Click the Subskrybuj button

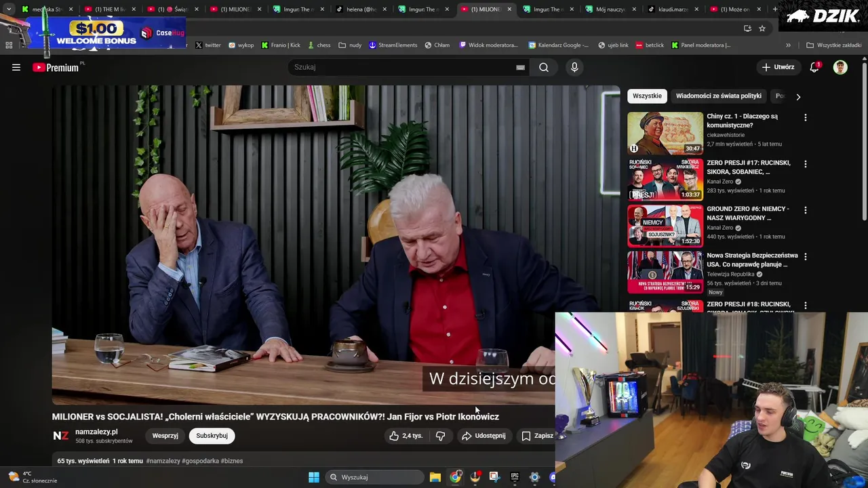tap(212, 436)
